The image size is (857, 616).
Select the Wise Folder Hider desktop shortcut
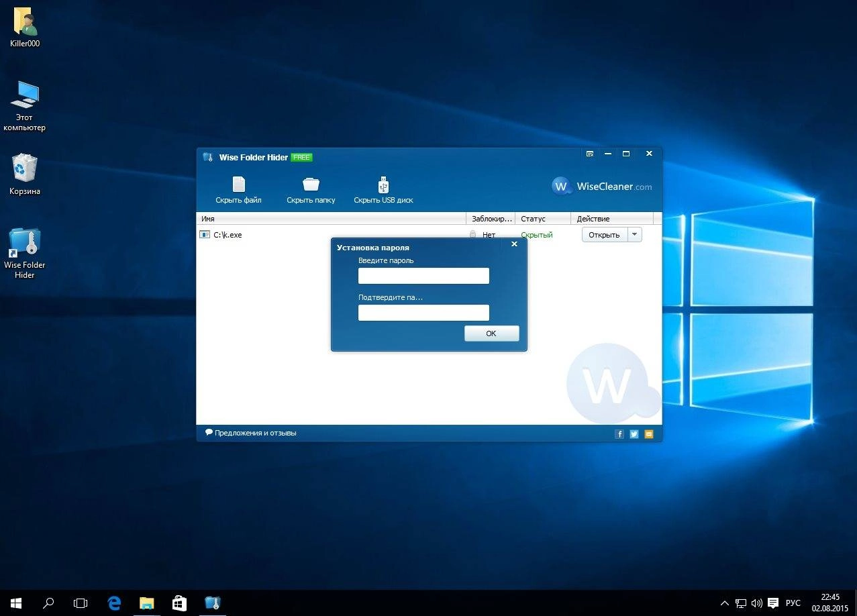[x=25, y=253]
